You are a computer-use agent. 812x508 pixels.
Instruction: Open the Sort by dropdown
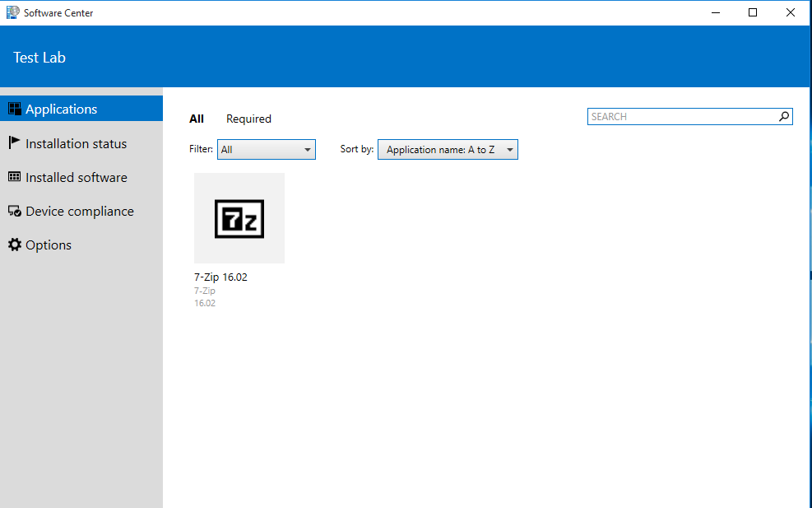click(448, 149)
